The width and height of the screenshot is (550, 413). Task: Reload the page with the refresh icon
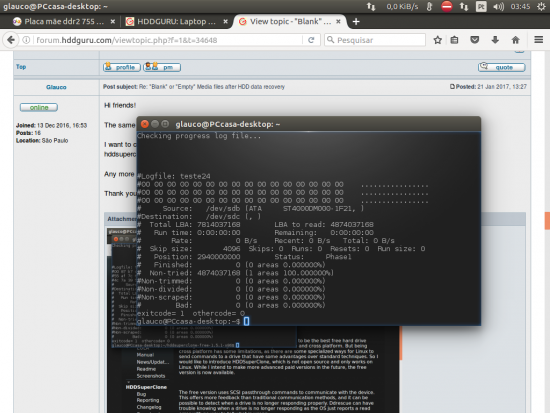311,40
